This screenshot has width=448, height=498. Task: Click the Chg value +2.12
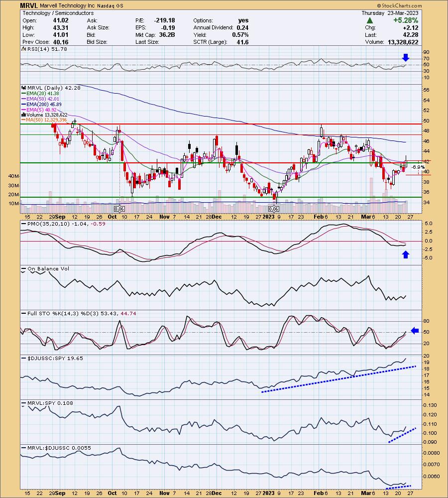[x=410, y=27]
